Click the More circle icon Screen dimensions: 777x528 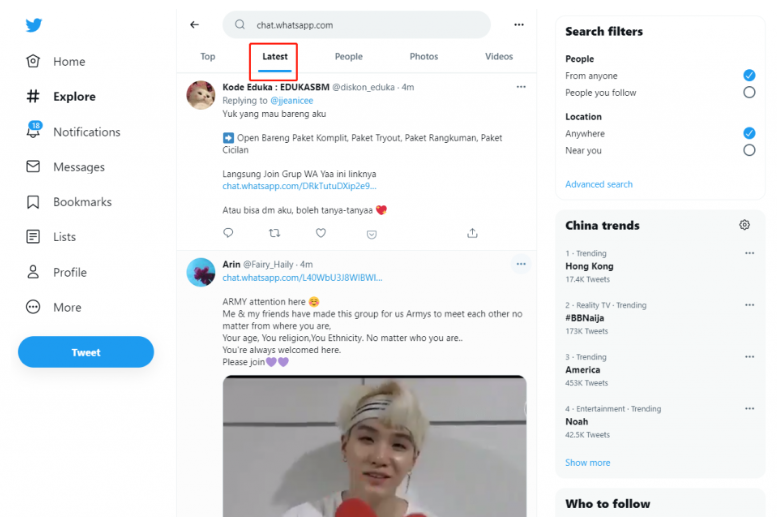tap(33, 307)
